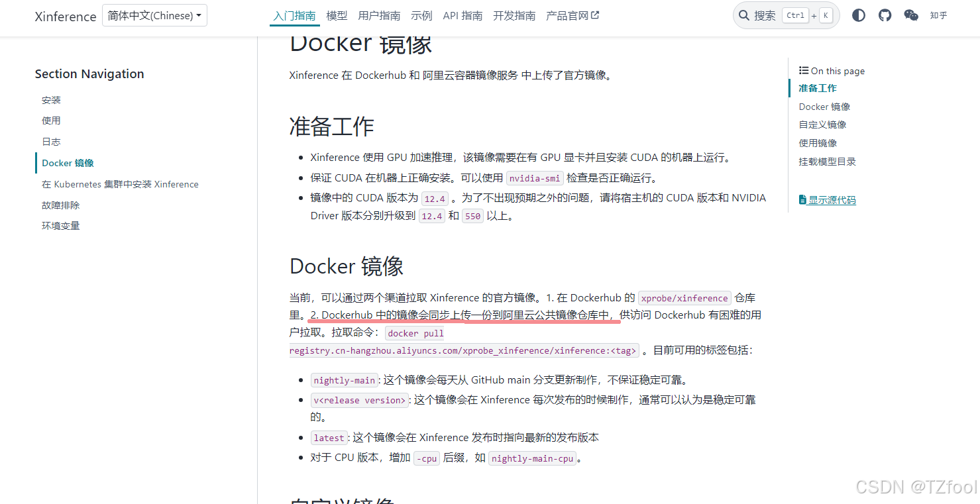The width and height of the screenshot is (980, 504).
Task: Open the 简体中文(Chinese) language dropdown
Action: tap(154, 15)
